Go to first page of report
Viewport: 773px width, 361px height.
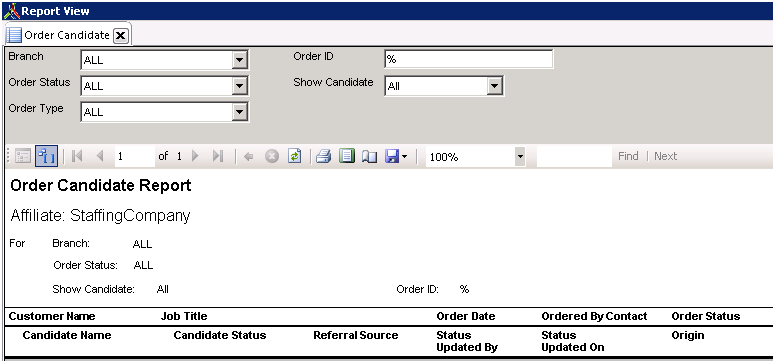(77, 156)
